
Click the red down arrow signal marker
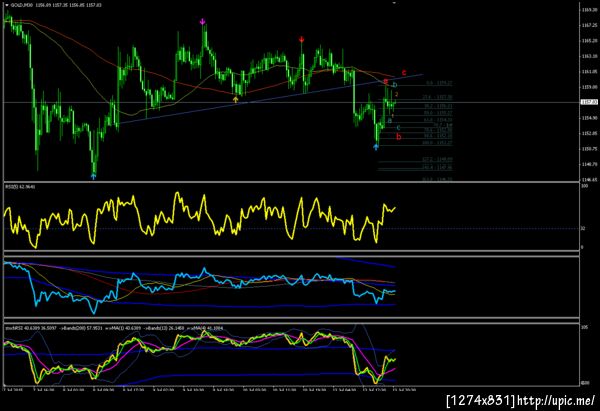pyautogui.click(x=302, y=39)
